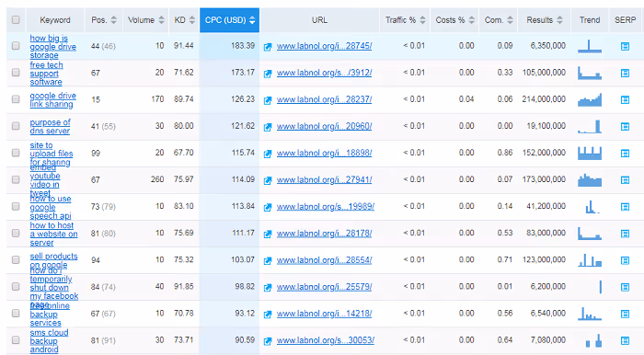The image size is (644, 355).
Task: View trend chart for 'google drive link sharing'
Action: pos(590,99)
